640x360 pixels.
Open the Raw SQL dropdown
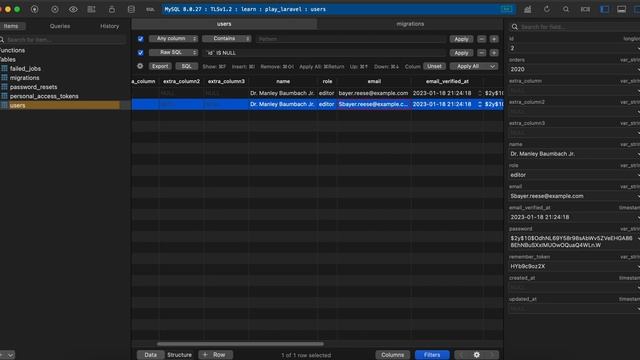173,53
